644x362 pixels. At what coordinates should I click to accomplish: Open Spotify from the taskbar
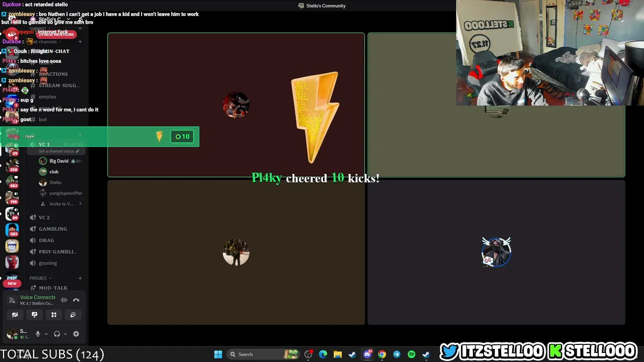pyautogui.click(x=412, y=354)
